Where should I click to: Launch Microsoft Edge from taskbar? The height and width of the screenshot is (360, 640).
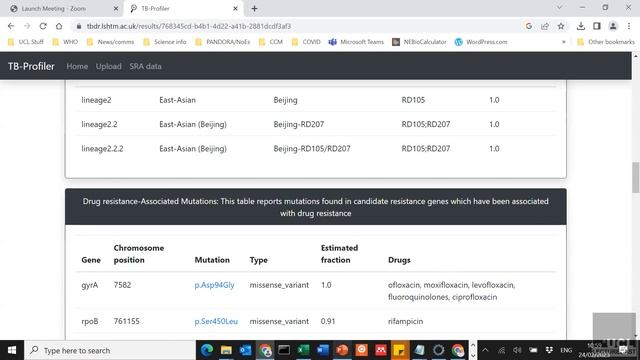[x=207, y=350]
